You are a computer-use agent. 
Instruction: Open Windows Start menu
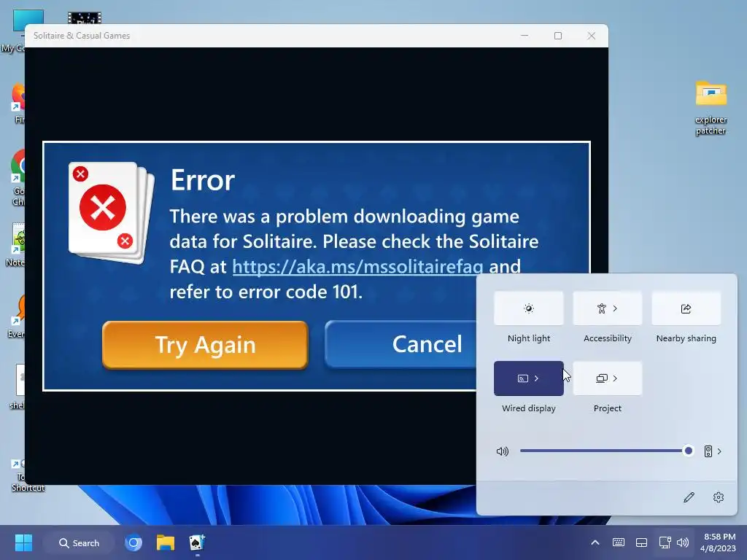click(23, 542)
